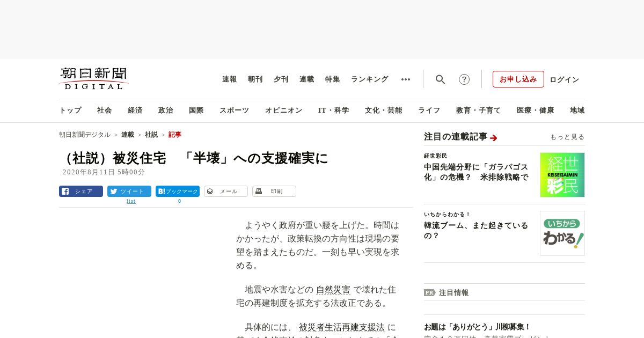Open the 朝刊 menu item
This screenshot has height=338, width=644.
click(x=255, y=79)
